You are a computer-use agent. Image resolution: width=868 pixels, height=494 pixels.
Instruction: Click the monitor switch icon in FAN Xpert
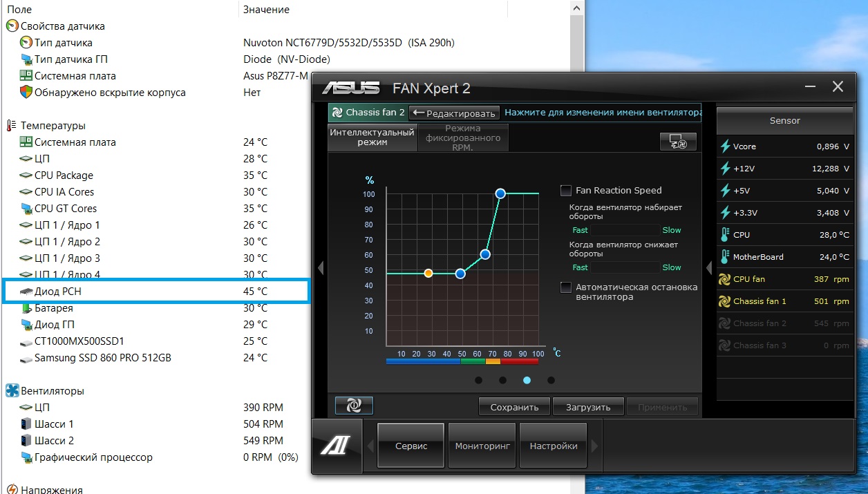(678, 142)
